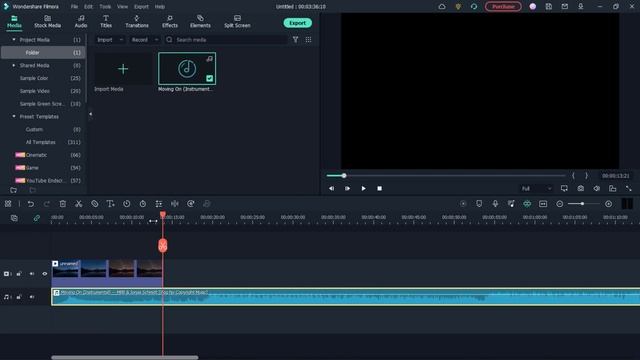The width and height of the screenshot is (640, 360).
Task: Open the Duration timer icon
Action: coord(143,204)
